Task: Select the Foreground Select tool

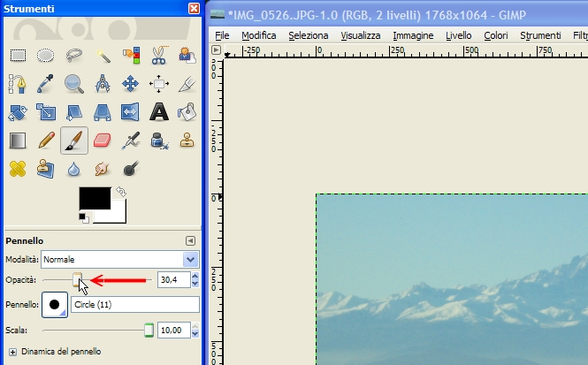Action: [x=187, y=56]
